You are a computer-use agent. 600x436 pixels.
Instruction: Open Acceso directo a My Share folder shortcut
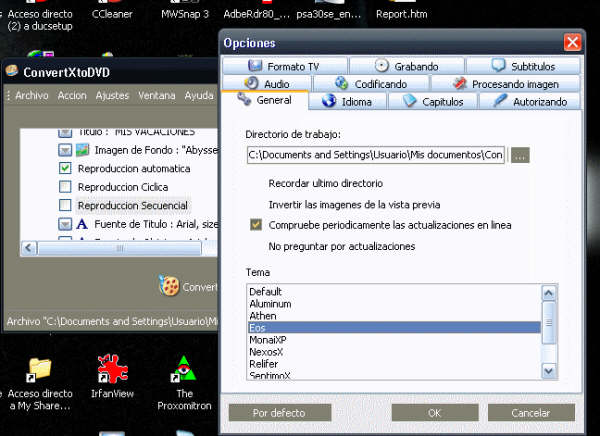[39, 370]
